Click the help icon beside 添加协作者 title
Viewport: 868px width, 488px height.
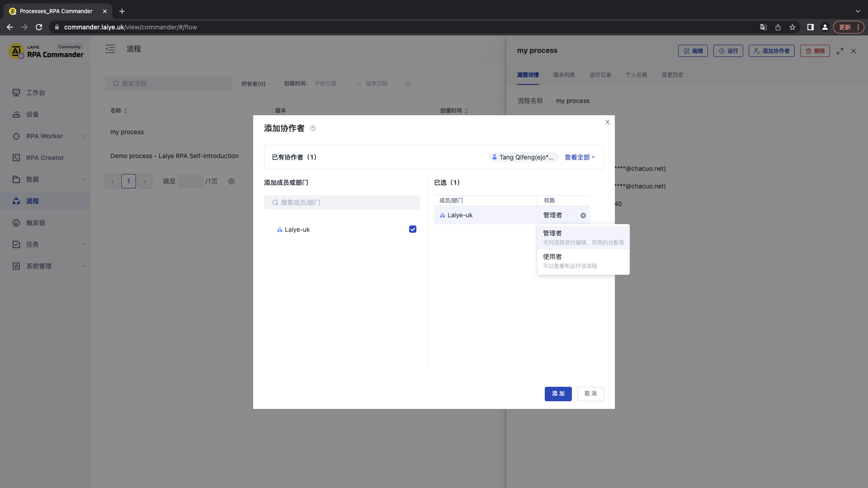click(313, 129)
